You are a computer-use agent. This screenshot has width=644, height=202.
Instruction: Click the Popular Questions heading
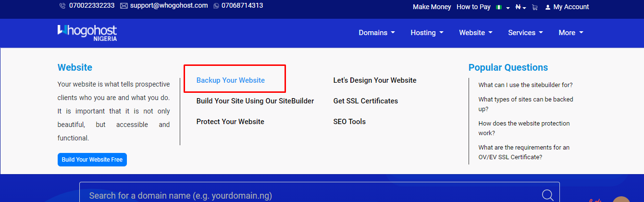pos(508,67)
